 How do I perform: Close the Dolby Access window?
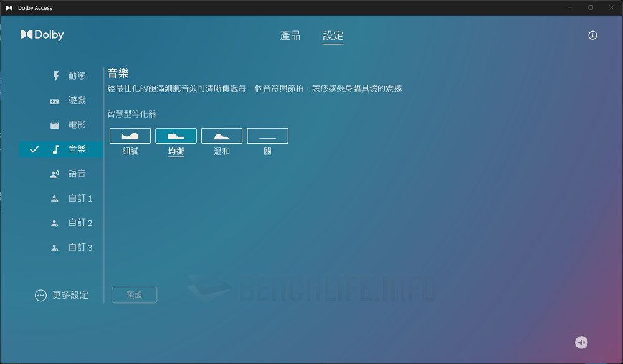coord(612,7)
